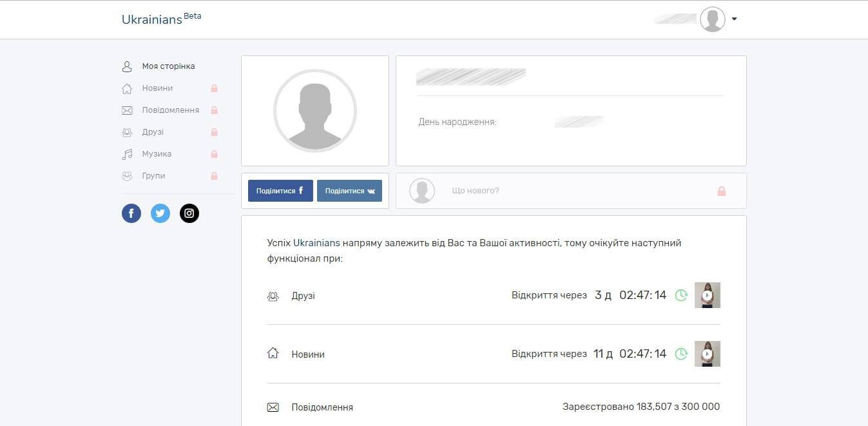Open Музика in sidebar menu
868x426 pixels.
pos(157,154)
